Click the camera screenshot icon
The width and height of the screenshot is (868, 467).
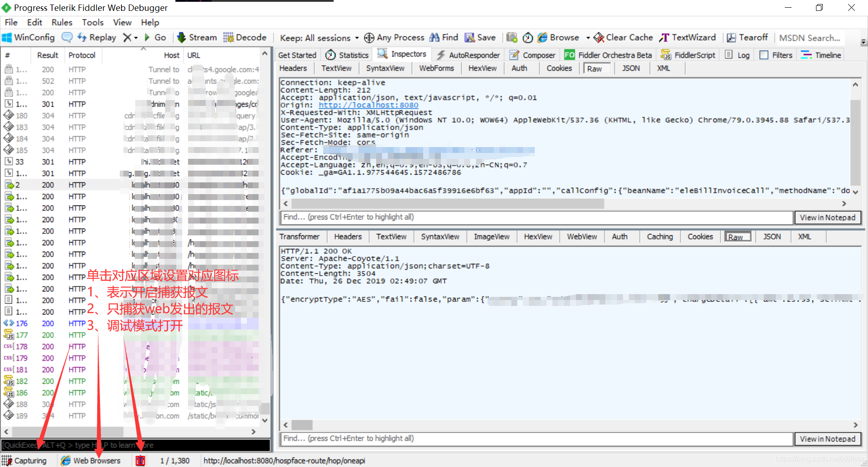point(512,38)
